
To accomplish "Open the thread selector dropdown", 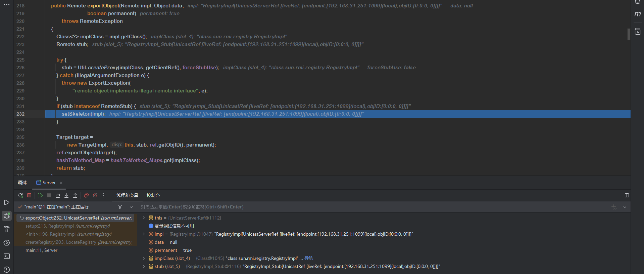I will click(x=131, y=207).
